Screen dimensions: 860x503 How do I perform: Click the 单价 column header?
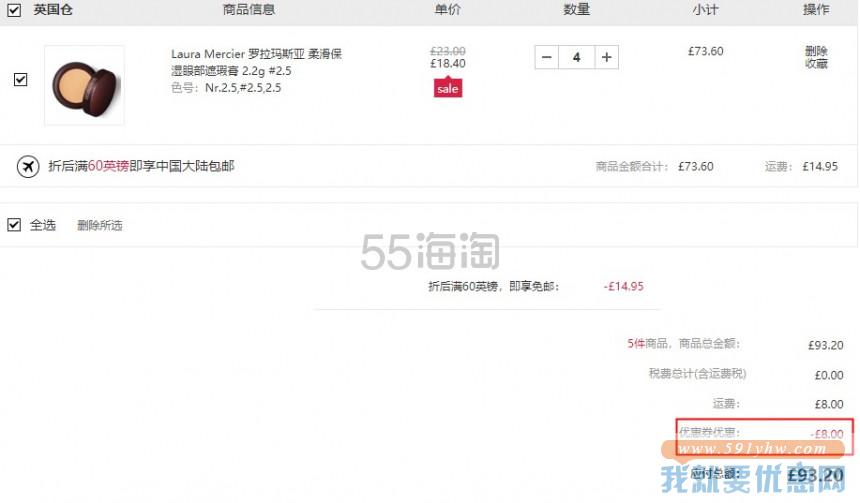[x=448, y=9]
